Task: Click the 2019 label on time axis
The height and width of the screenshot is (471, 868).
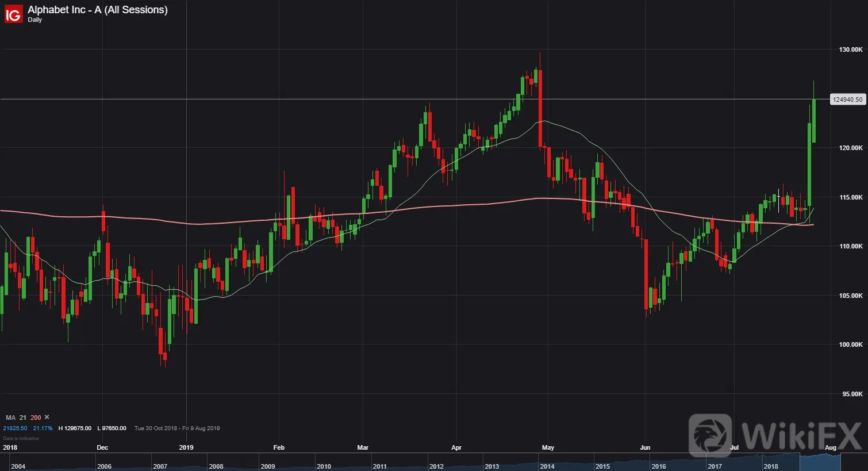Action: (x=186, y=447)
